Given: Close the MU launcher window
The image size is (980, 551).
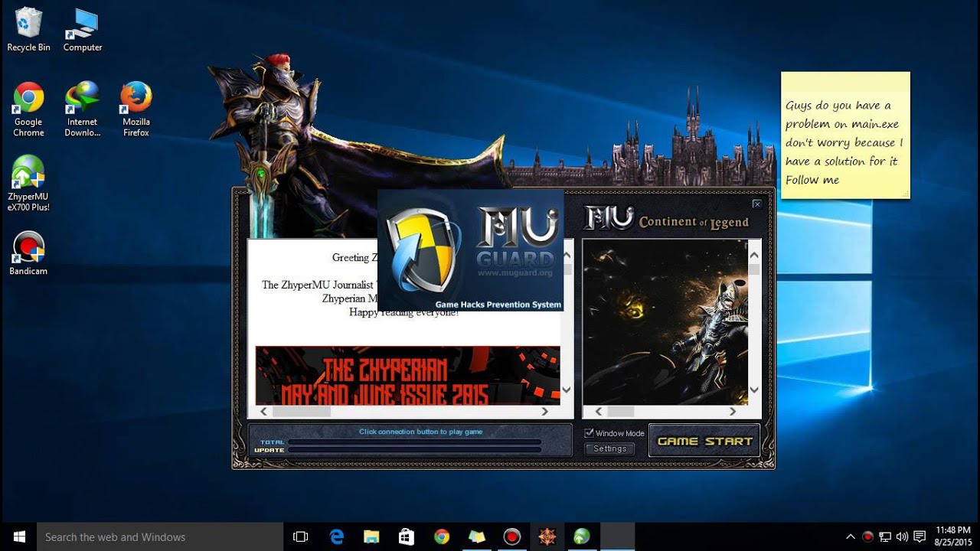Looking at the screenshot, I should [756, 204].
